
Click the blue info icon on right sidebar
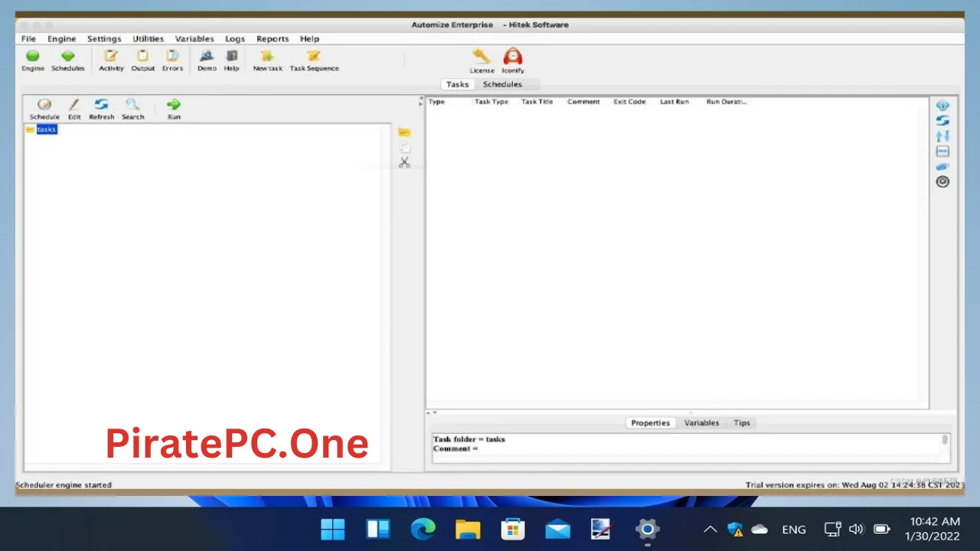click(942, 106)
